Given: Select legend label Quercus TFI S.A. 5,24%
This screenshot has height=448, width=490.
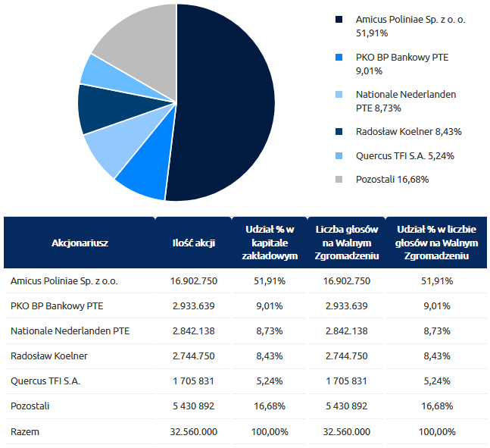Looking at the screenshot, I should click(405, 156).
